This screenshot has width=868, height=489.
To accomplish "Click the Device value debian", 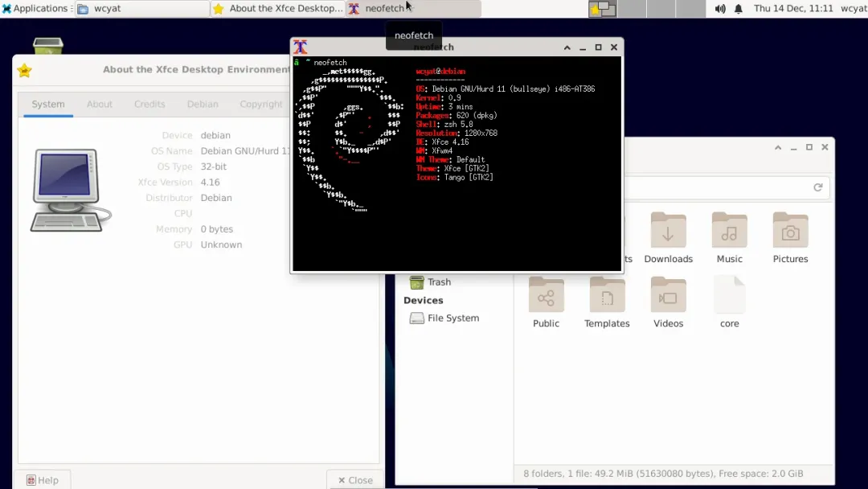I will click(x=215, y=136).
